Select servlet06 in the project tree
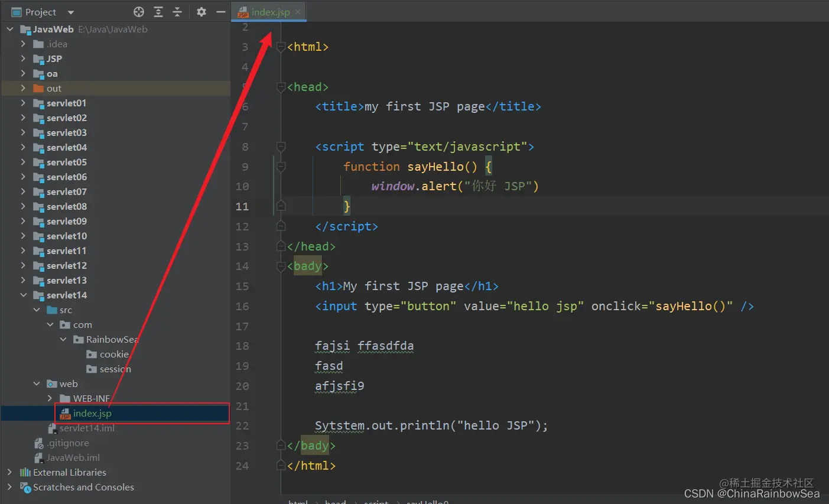 click(x=67, y=177)
